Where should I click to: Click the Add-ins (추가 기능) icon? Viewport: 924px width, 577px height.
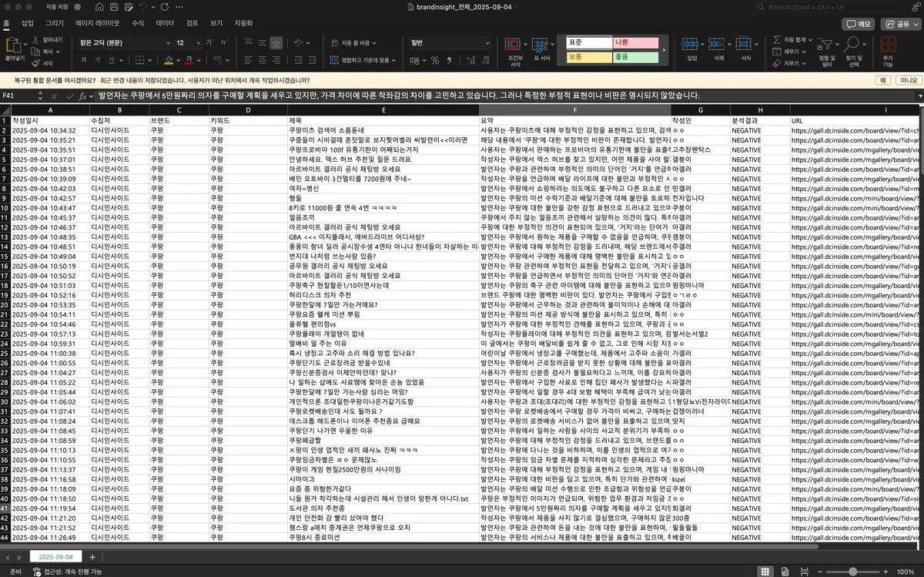coord(888,45)
